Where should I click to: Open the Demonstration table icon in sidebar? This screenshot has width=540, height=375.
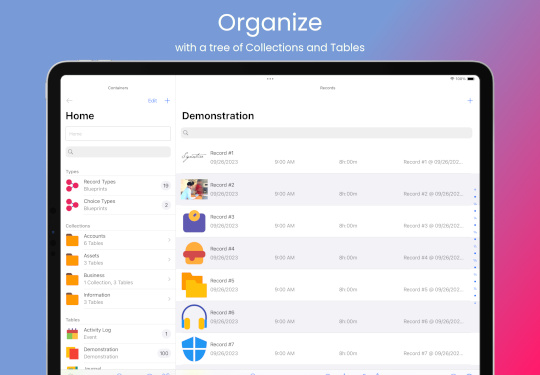pos(72,353)
